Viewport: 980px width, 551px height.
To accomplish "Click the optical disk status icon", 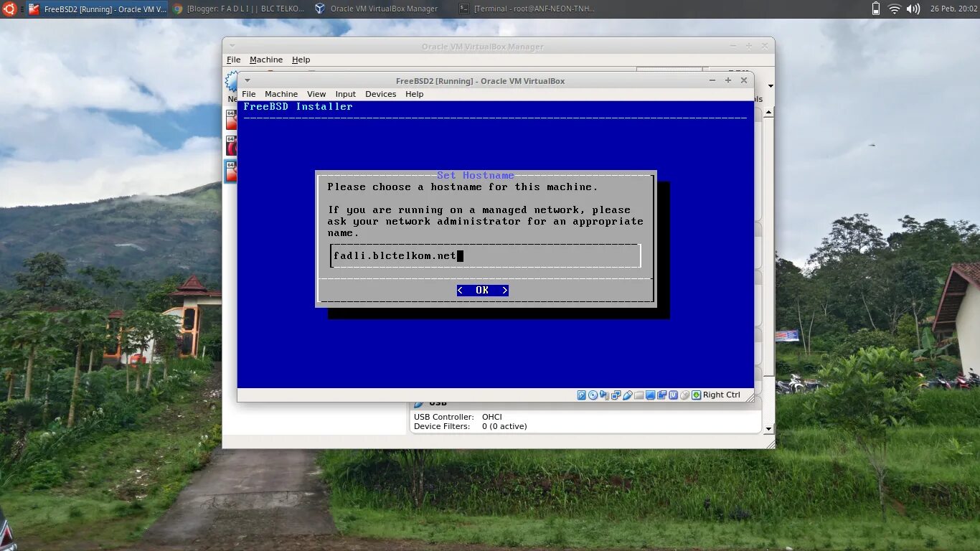I will coord(593,395).
